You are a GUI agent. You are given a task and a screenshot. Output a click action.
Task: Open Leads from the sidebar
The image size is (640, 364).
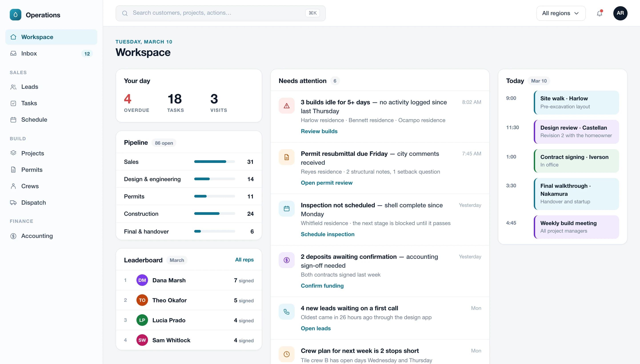(x=51, y=87)
